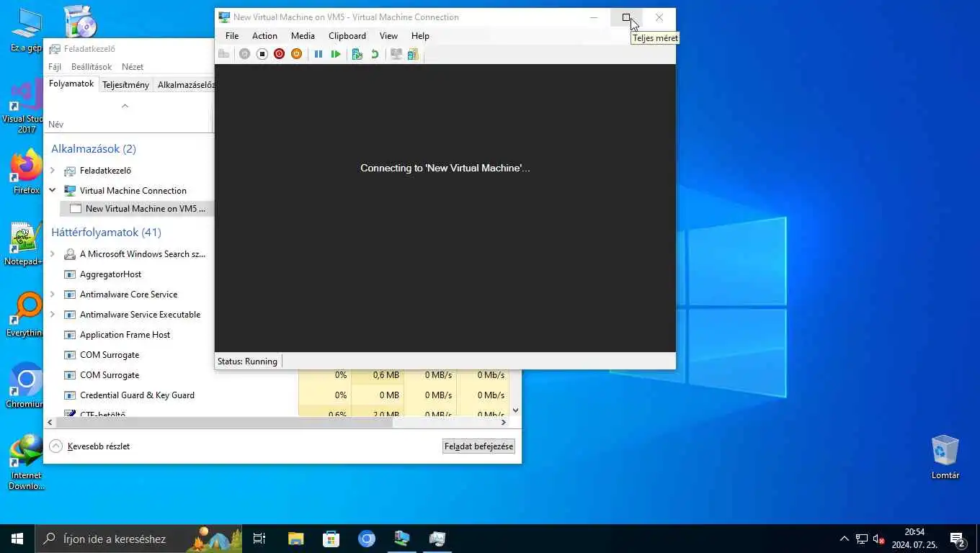The image size is (980, 553).
Task: Switch to the Teljesítmény tab
Action: [x=125, y=85]
